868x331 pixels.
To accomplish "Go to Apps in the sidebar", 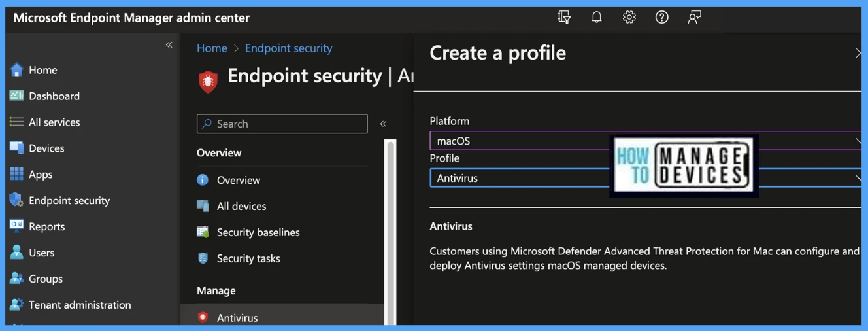I will pyautogui.click(x=41, y=175).
